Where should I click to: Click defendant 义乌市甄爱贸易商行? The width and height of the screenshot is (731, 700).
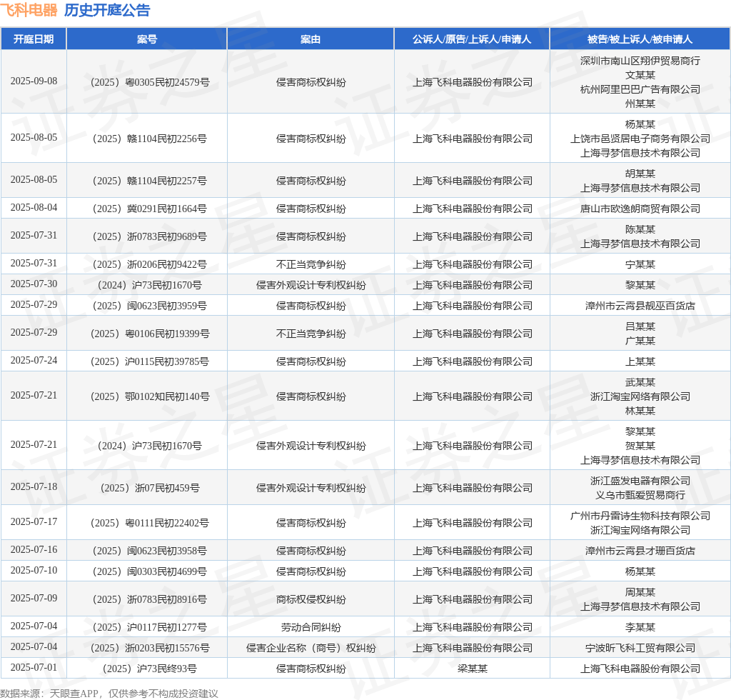tap(640, 495)
